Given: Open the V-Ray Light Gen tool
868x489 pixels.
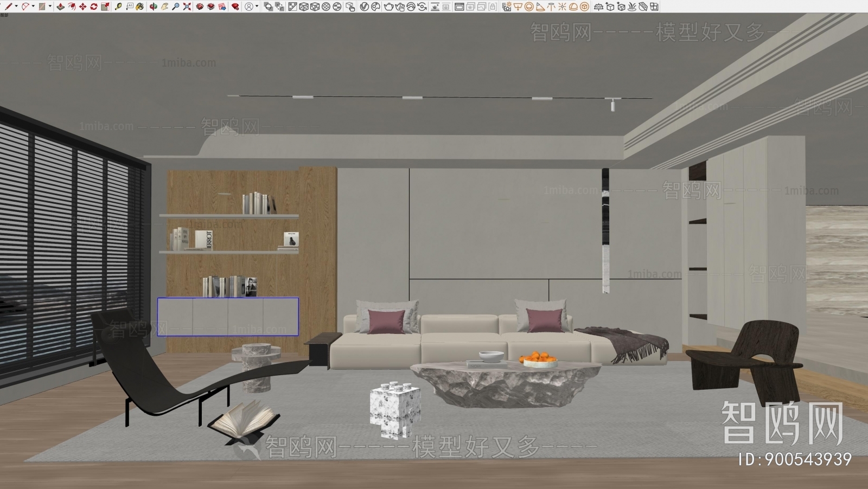Looking at the screenshot, I should [x=507, y=7].
